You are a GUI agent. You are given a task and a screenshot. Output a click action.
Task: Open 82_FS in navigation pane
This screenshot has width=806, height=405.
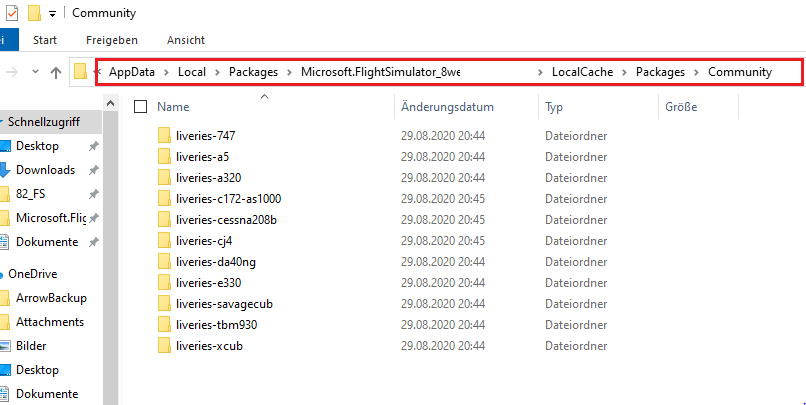click(30, 194)
